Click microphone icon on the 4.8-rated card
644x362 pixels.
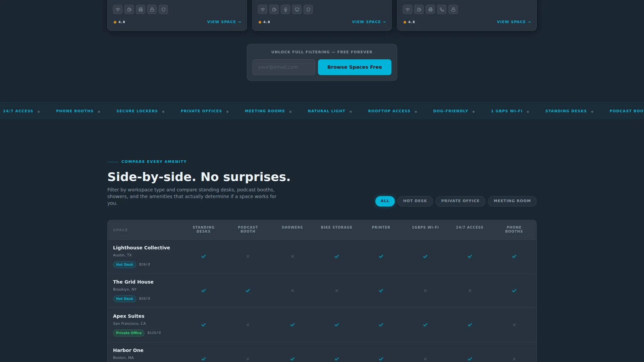pos(285,10)
